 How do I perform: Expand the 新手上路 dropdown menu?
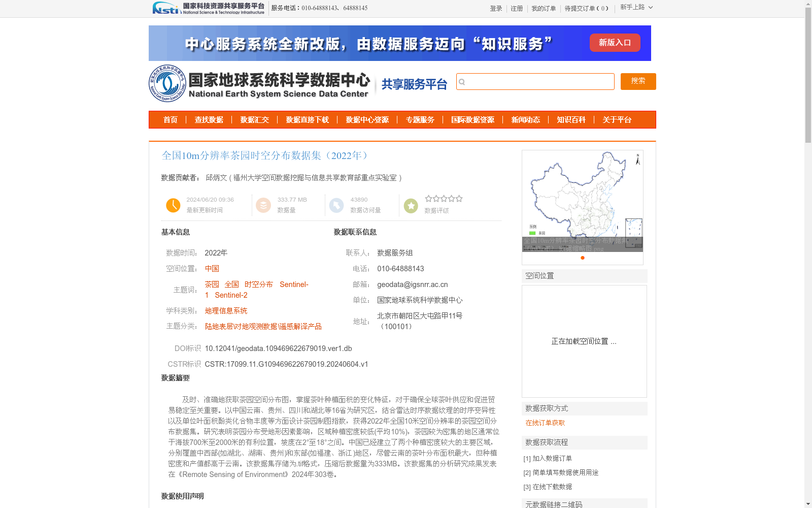coord(636,8)
